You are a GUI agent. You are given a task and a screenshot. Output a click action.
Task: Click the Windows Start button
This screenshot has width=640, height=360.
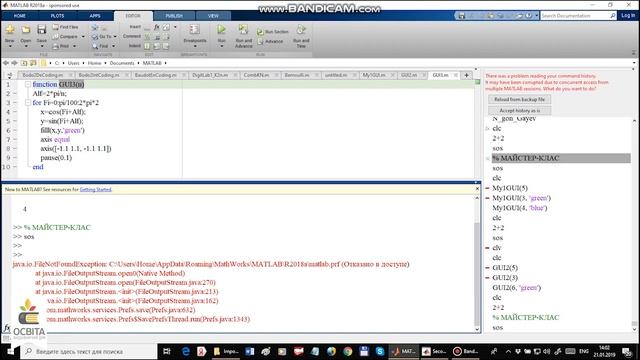pos(10,351)
